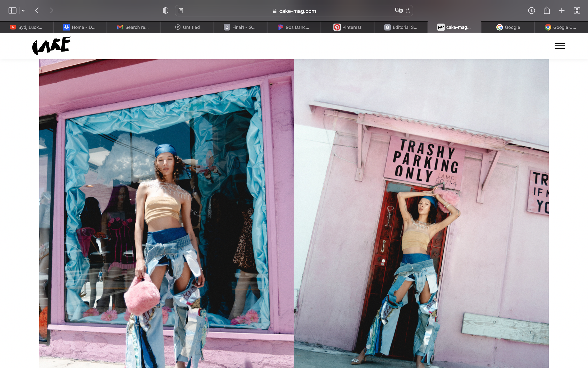Switch to the Google tab
The image size is (588, 368).
pyautogui.click(x=508, y=27)
